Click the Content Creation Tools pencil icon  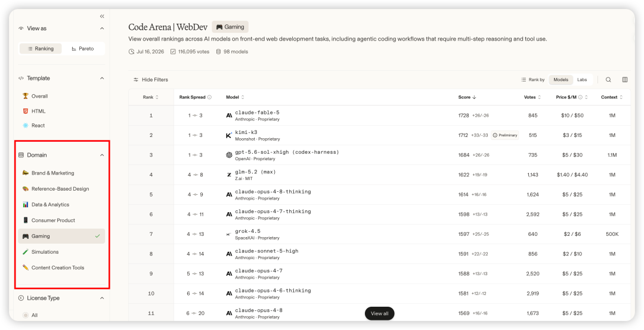(26, 267)
